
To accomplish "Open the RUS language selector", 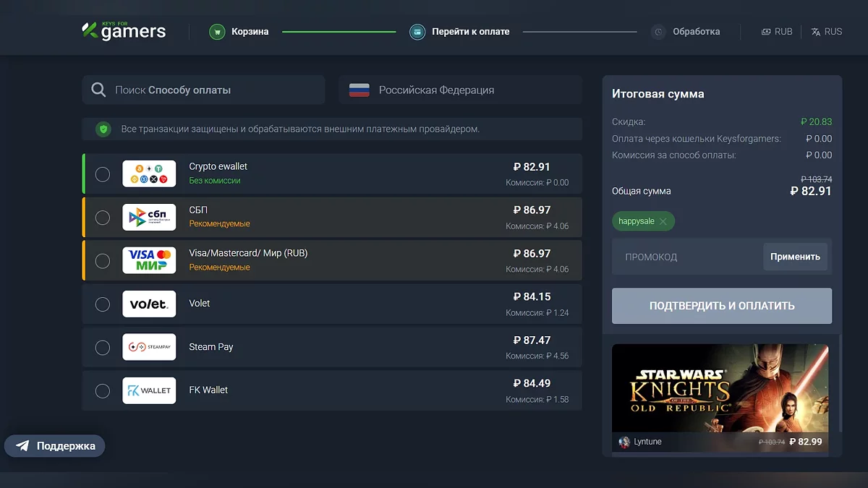I will [x=826, y=32].
